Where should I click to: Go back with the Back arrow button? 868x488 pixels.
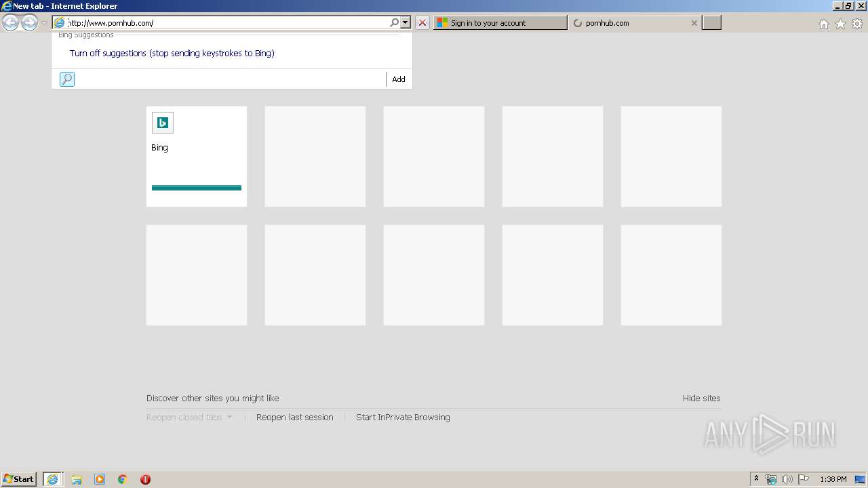[x=10, y=23]
